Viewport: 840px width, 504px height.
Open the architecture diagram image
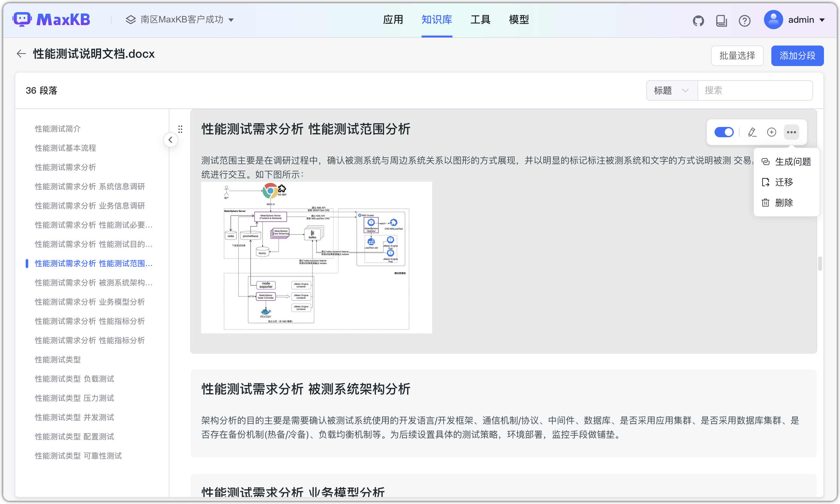[x=316, y=257]
